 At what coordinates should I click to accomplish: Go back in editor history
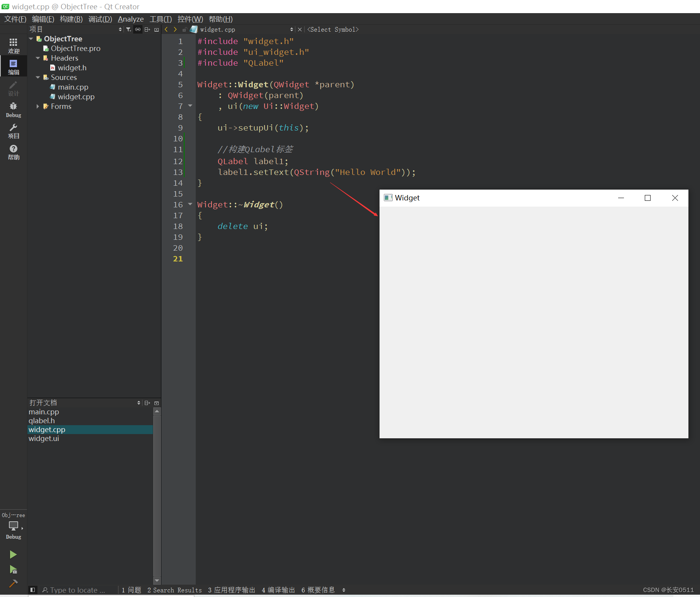pos(166,29)
